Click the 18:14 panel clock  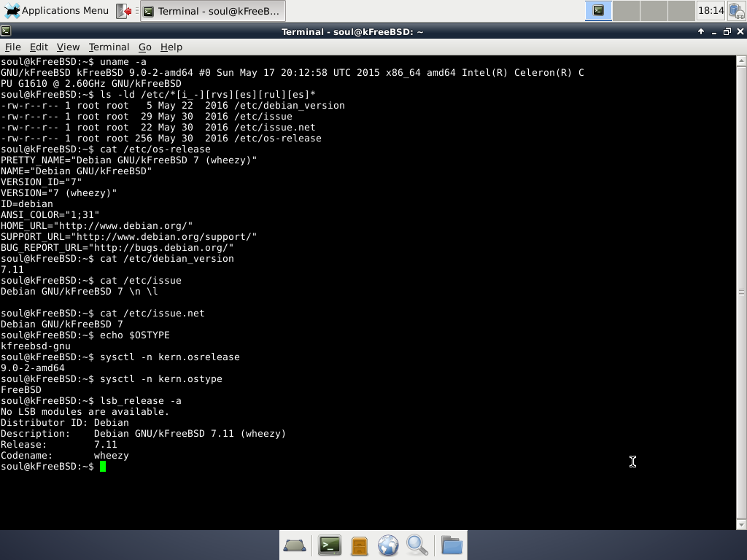[711, 10]
